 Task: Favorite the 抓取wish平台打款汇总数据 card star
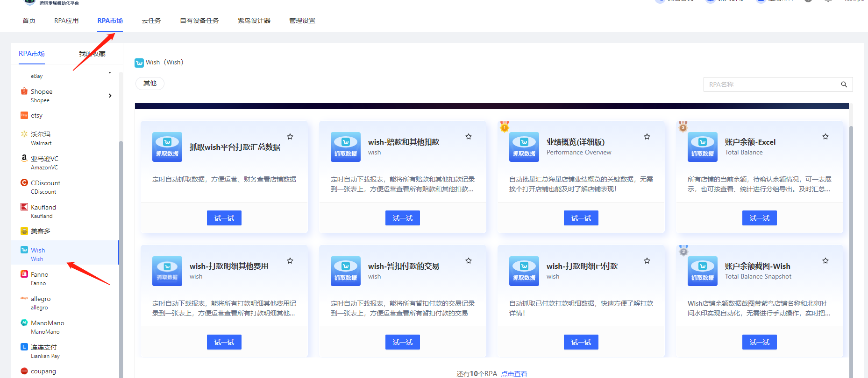tap(290, 137)
